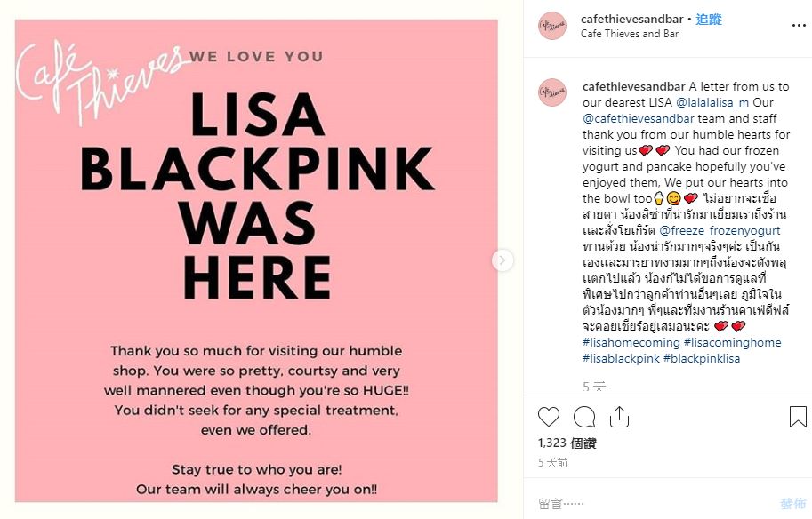The height and width of the screenshot is (519, 812).
Task: Save the post with the bookmark icon
Action: point(798,417)
